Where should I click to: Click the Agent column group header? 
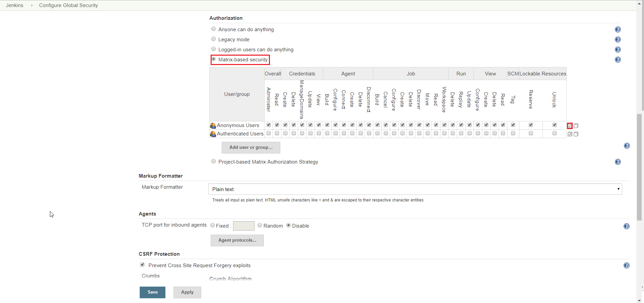tap(348, 74)
